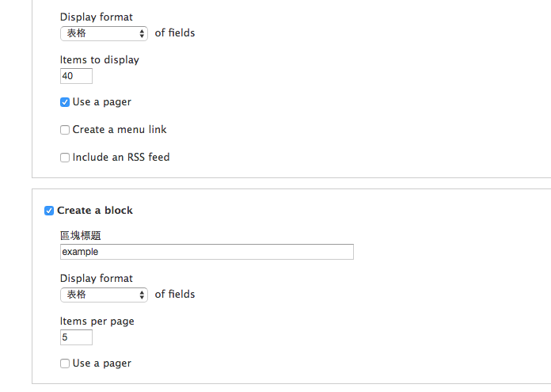Click the Items per page field label
551x392 pixels.
coord(97,321)
